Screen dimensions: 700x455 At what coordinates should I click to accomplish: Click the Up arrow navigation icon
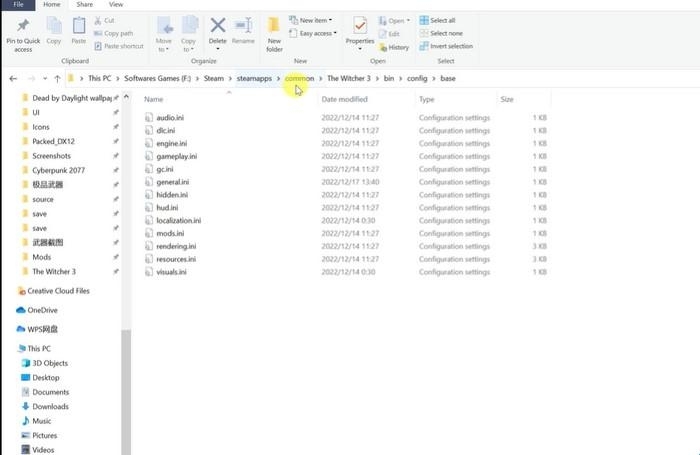pos(59,78)
